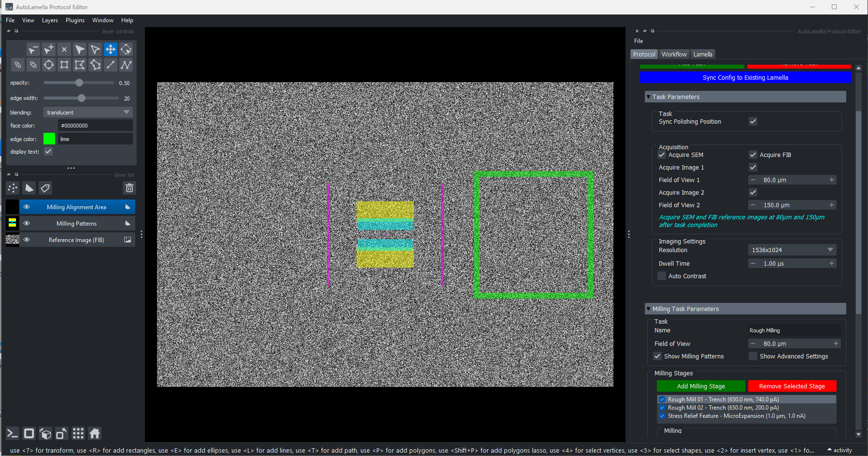Switch to the Workflow tab
The width and height of the screenshot is (868, 456).
[674, 54]
